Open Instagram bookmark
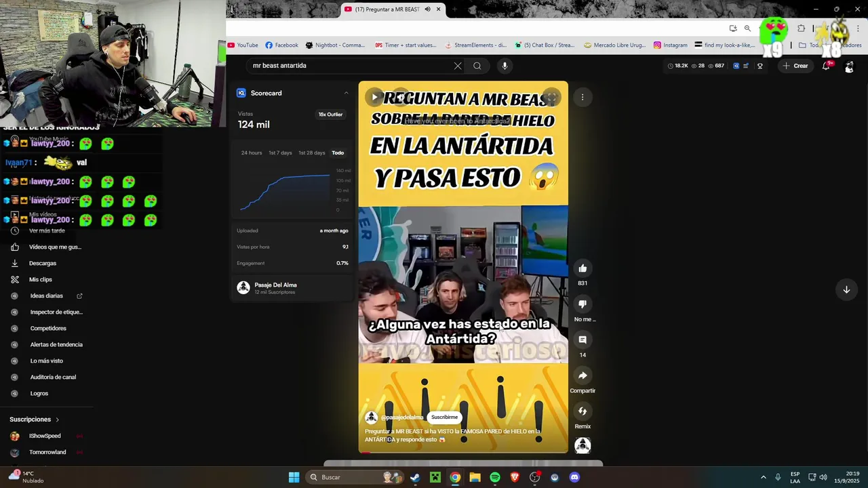Screen dimensions: 868x488 tap(670, 45)
